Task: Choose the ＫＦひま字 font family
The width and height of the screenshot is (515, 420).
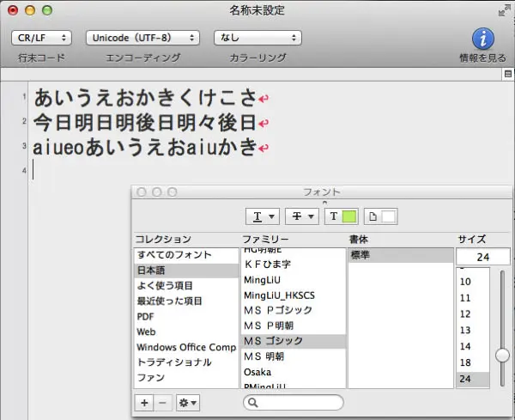Action: pyautogui.click(x=293, y=265)
